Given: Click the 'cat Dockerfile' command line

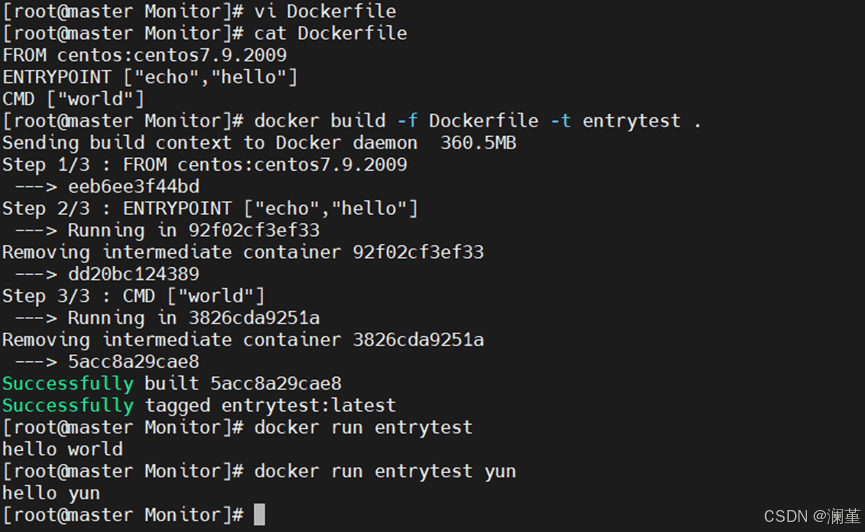Looking at the screenshot, I should point(205,33).
